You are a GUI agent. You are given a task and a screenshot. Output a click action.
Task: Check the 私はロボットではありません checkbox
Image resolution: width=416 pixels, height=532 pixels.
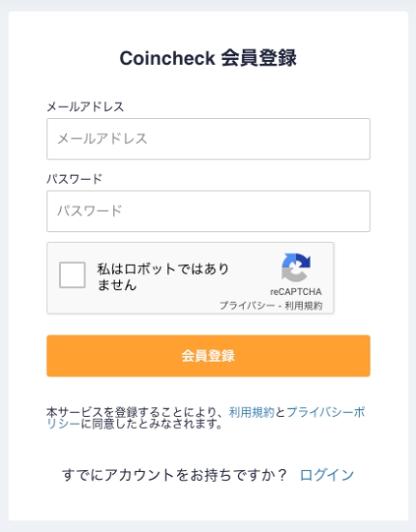tap(73, 275)
